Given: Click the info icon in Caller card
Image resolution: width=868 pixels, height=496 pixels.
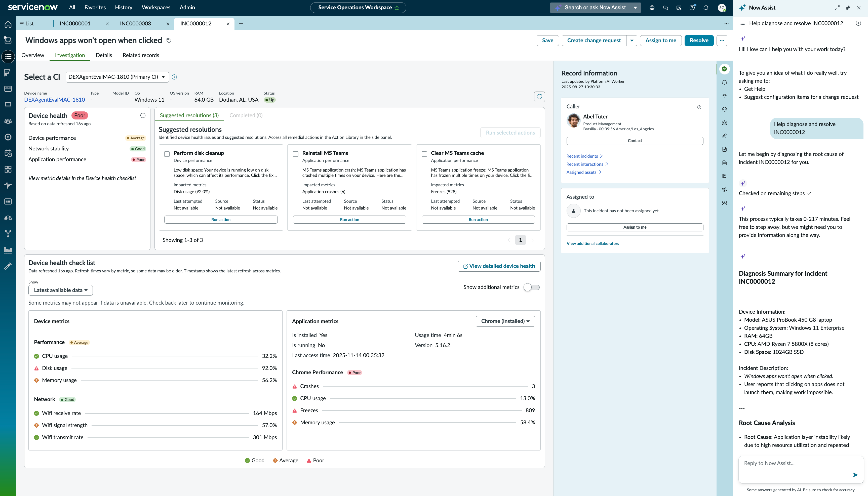Looking at the screenshot, I should point(699,107).
